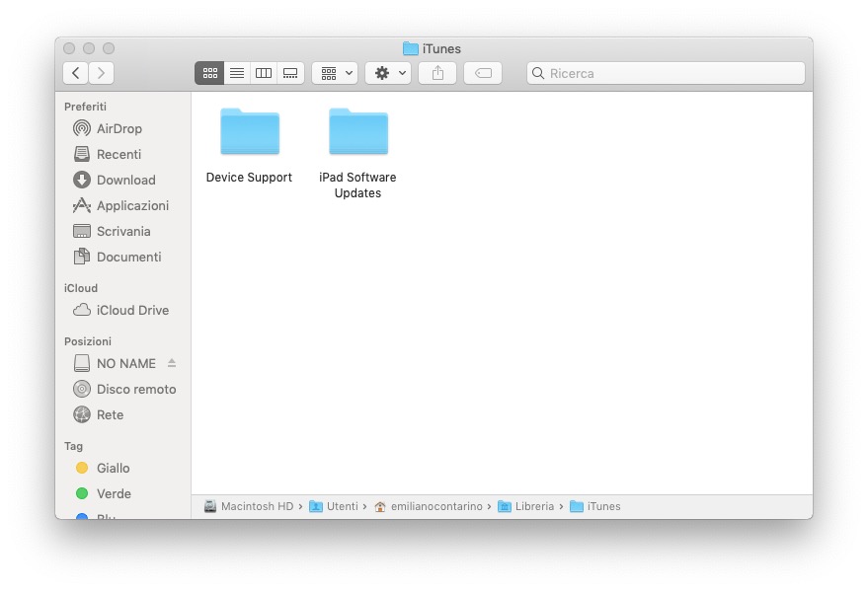This screenshot has width=868, height=592.
Task: Open Documenti from the sidebar
Action: (x=123, y=257)
